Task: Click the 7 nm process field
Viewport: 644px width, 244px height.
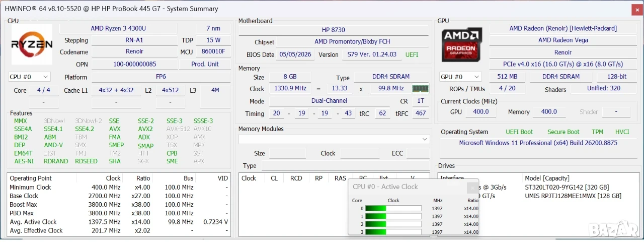Action: click(213, 28)
